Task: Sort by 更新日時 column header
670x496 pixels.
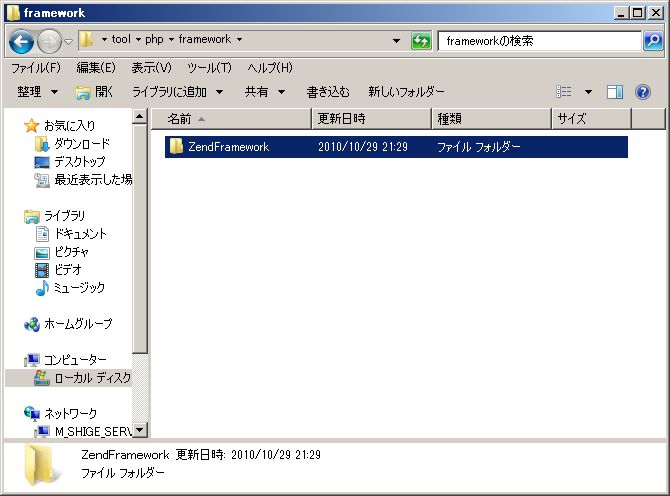Action: pyautogui.click(x=371, y=119)
